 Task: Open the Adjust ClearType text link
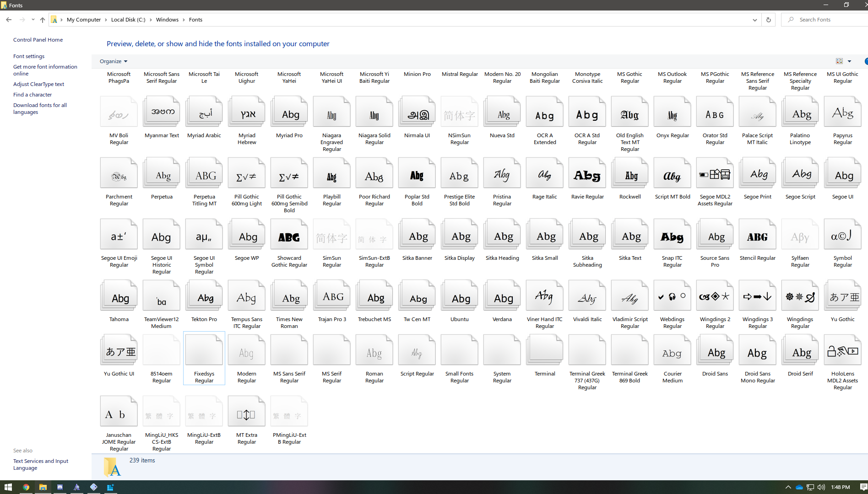(x=38, y=84)
